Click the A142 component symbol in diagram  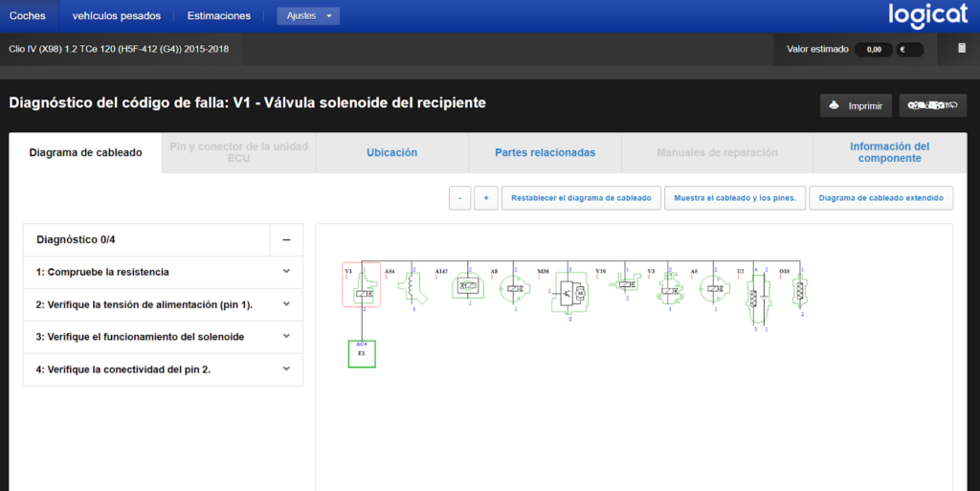468,285
